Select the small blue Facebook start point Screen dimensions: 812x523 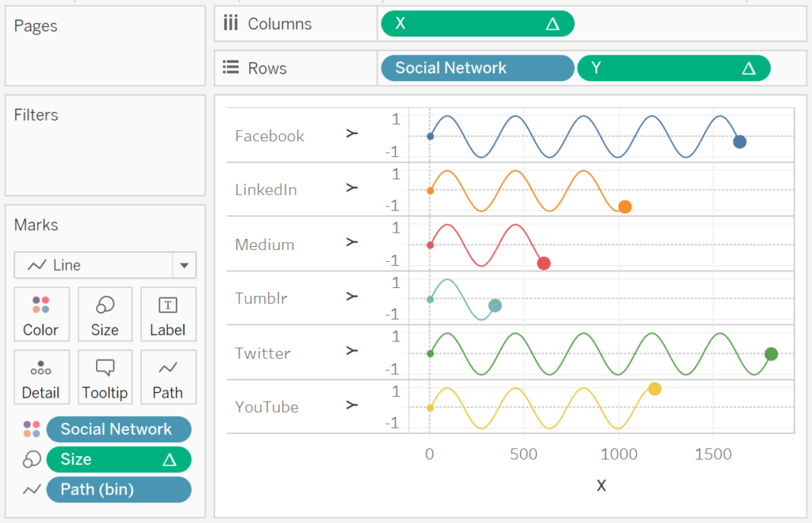click(x=431, y=137)
